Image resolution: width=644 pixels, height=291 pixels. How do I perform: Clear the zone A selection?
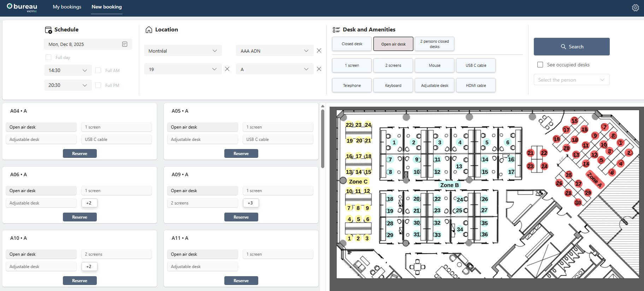[319, 69]
